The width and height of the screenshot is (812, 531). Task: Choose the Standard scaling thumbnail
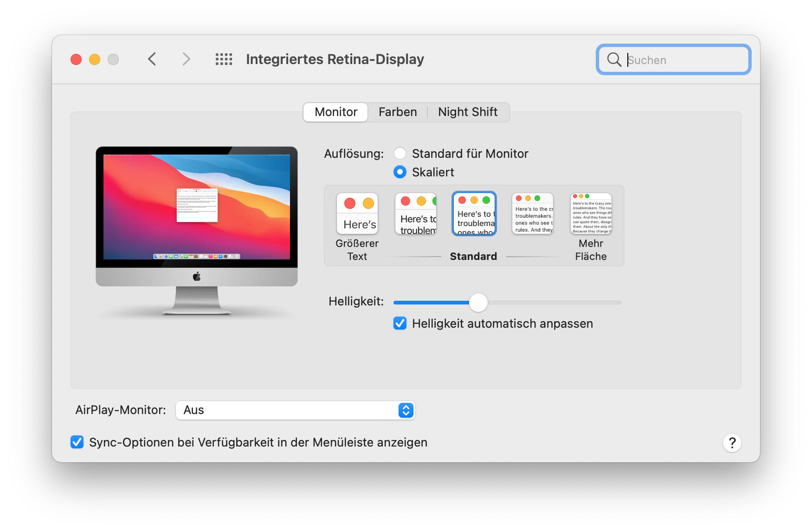pyautogui.click(x=474, y=214)
